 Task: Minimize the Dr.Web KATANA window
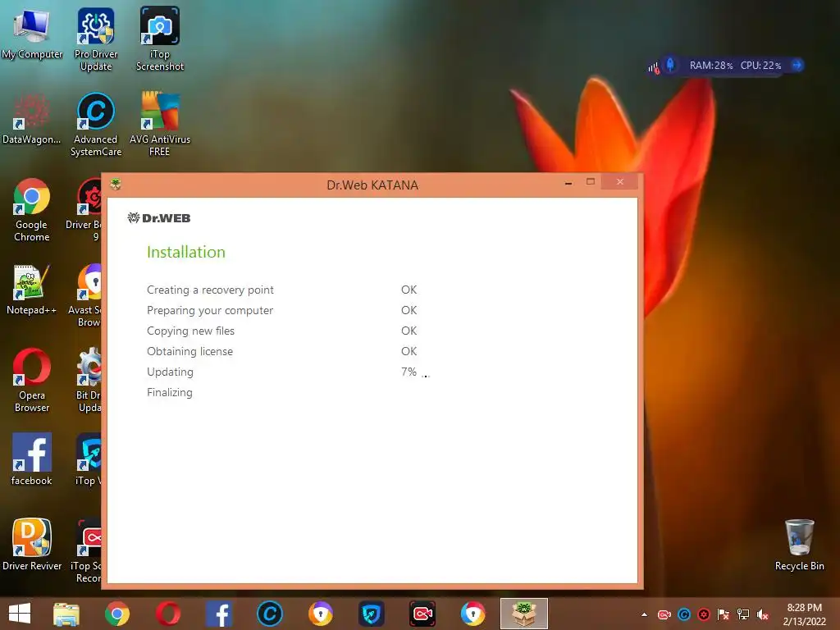point(568,183)
